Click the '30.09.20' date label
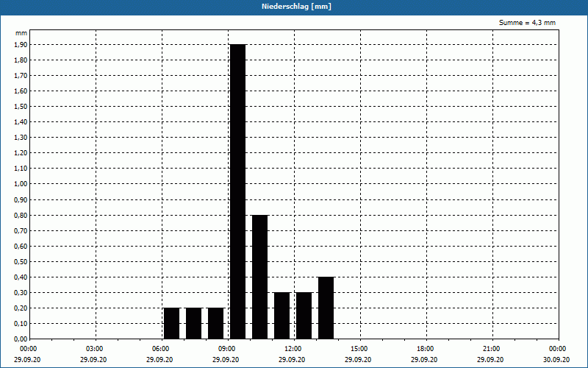This screenshot has width=588, height=368. tap(556, 359)
